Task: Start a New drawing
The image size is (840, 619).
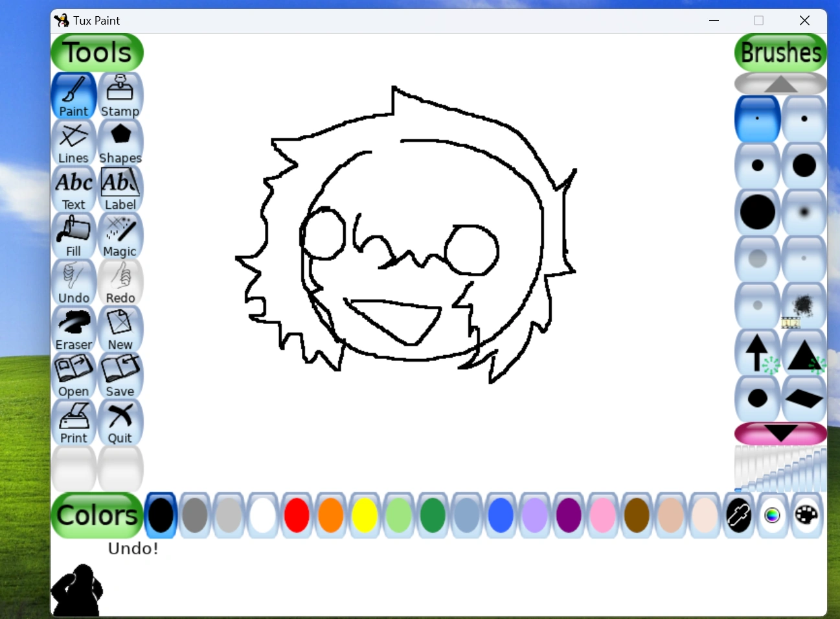Action: (x=120, y=327)
